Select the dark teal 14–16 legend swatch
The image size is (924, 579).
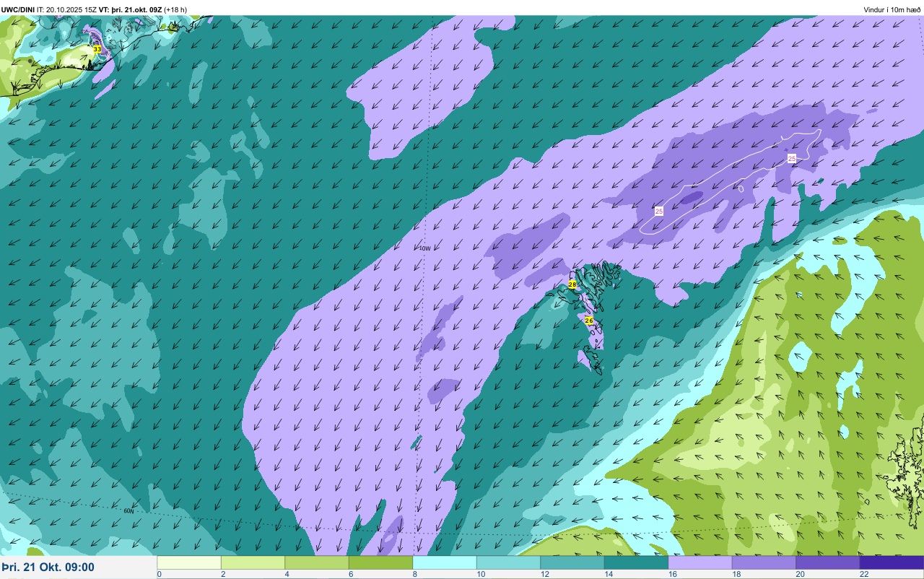coord(636,562)
